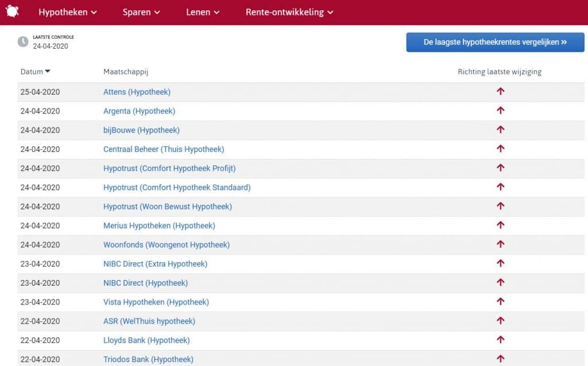
Task: Open ASR (WelThuis hypotheek) link
Action: (149, 321)
